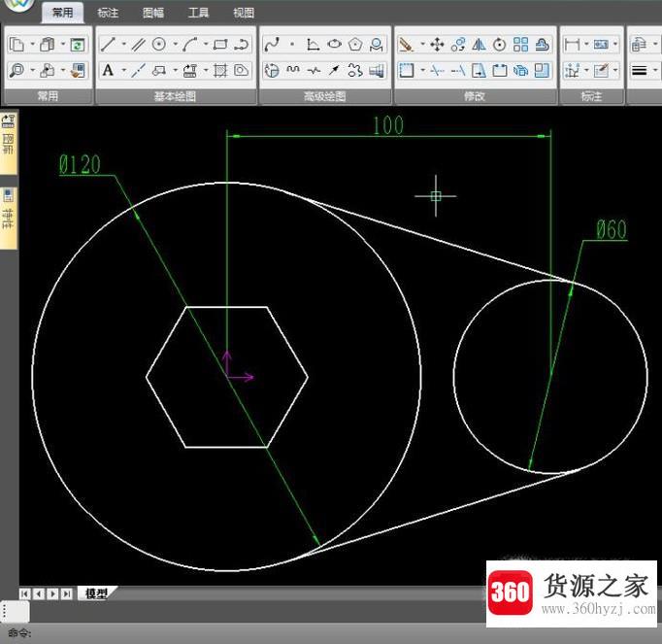Select the Parallel lines tool
The image size is (662, 644).
click(138, 44)
